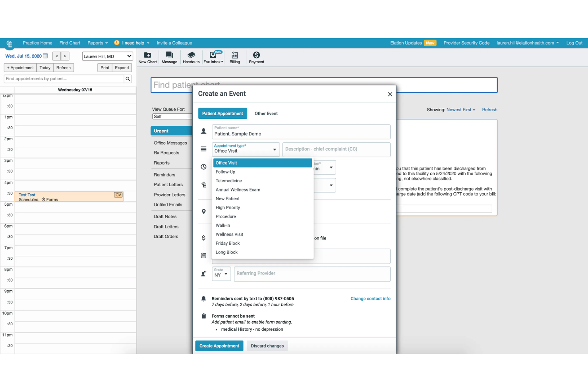Select Telemedicine appointment type

(262, 181)
